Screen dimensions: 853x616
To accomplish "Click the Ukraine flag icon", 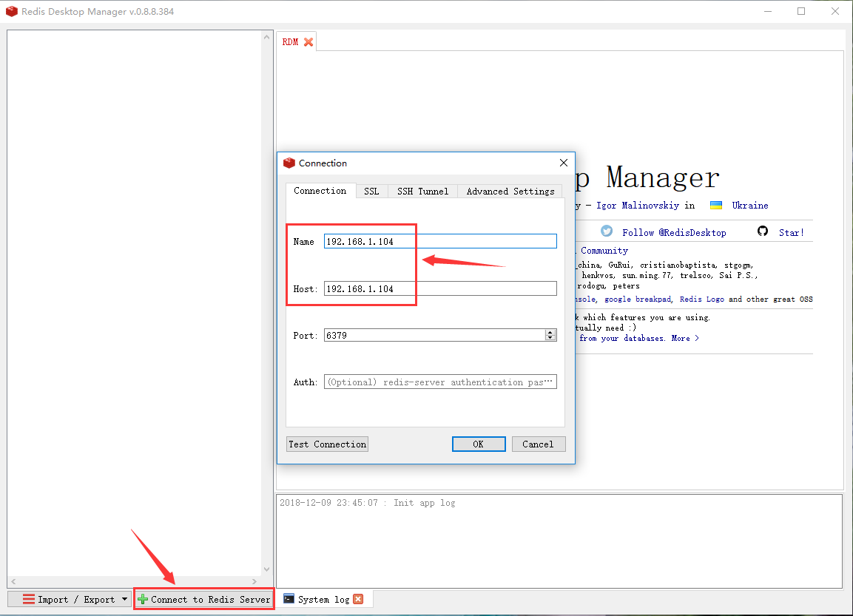I will click(x=716, y=205).
